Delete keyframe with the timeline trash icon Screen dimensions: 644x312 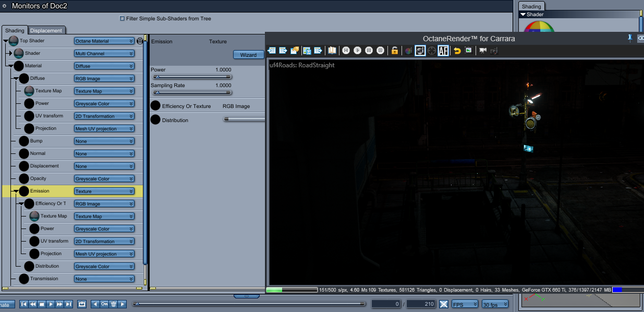pyautogui.click(x=113, y=304)
